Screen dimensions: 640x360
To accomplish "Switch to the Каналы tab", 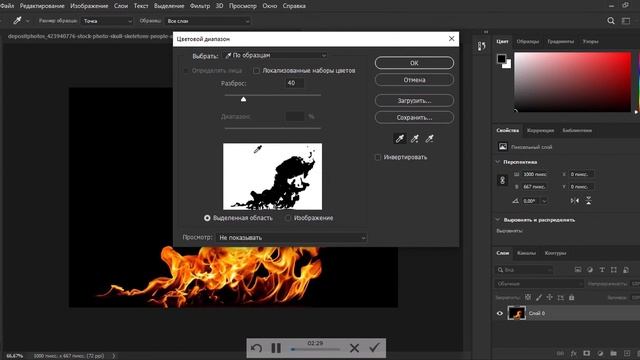I will [x=526, y=253].
